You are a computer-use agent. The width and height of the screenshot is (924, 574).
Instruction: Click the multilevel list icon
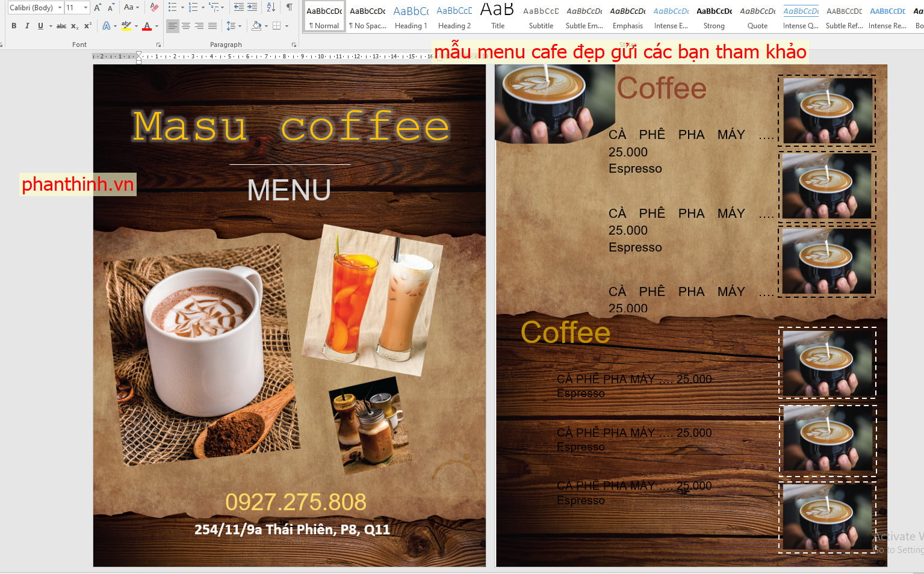[214, 8]
